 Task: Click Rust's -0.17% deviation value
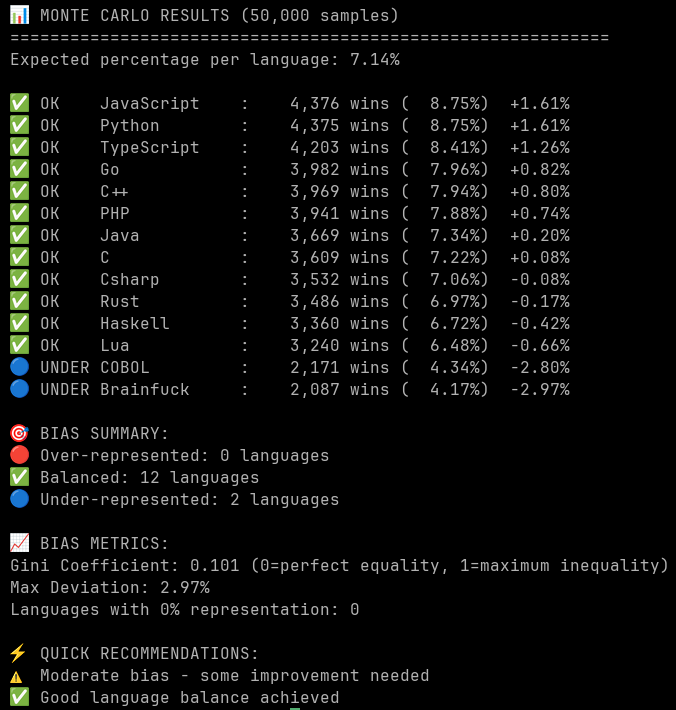click(x=539, y=301)
